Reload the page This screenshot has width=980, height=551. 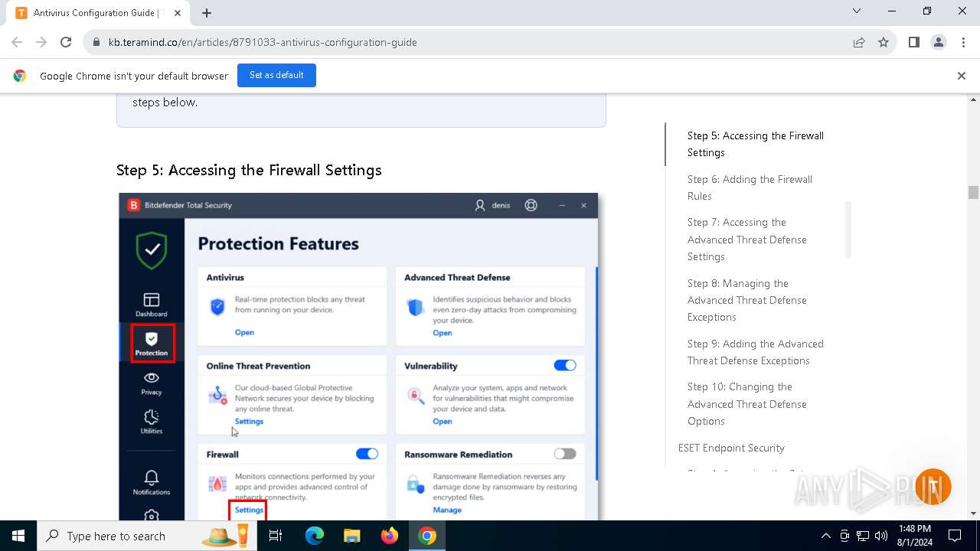[66, 42]
